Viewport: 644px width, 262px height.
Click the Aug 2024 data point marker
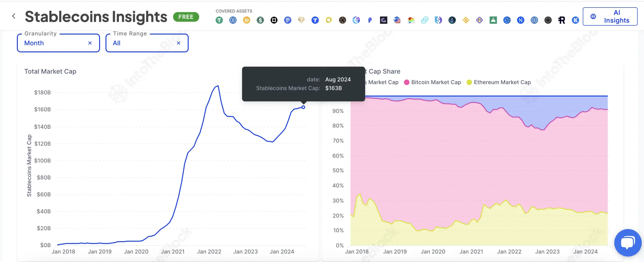click(x=303, y=107)
